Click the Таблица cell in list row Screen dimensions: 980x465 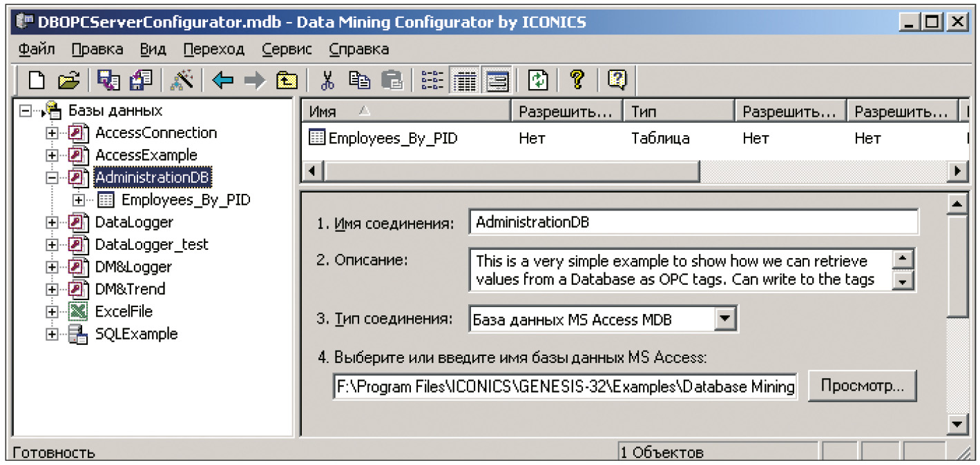click(660, 139)
